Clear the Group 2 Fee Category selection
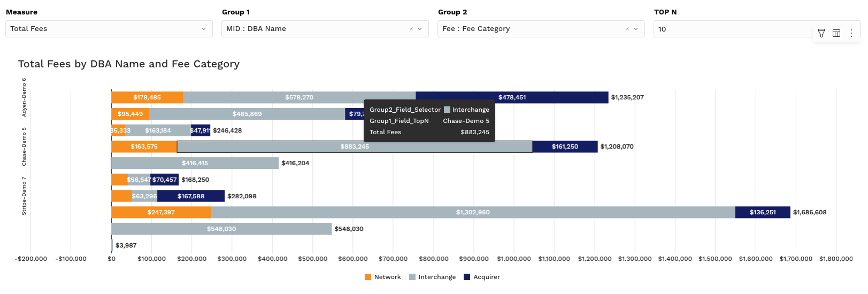Image resolution: width=868 pixels, height=294 pixels. tap(627, 29)
